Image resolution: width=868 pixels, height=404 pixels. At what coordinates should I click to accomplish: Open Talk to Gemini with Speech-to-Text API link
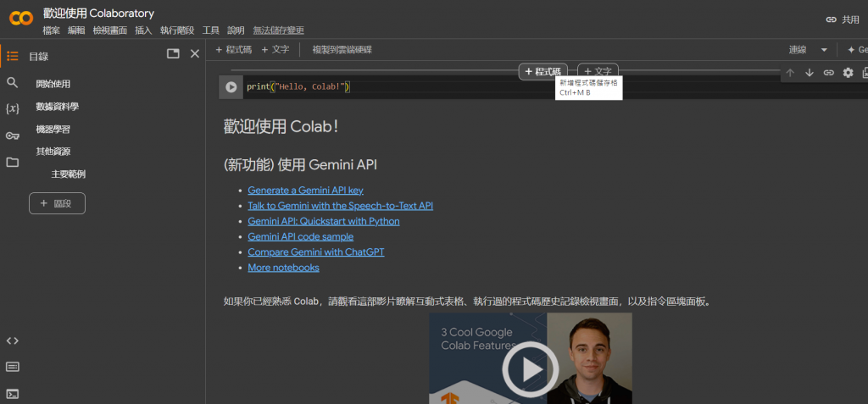coord(341,206)
